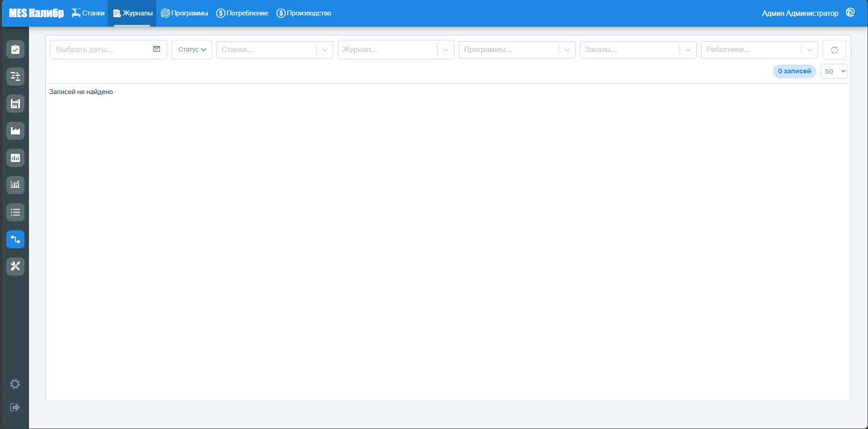Switch to Производство section
Screen dimensions: 868x429
click(304, 13)
